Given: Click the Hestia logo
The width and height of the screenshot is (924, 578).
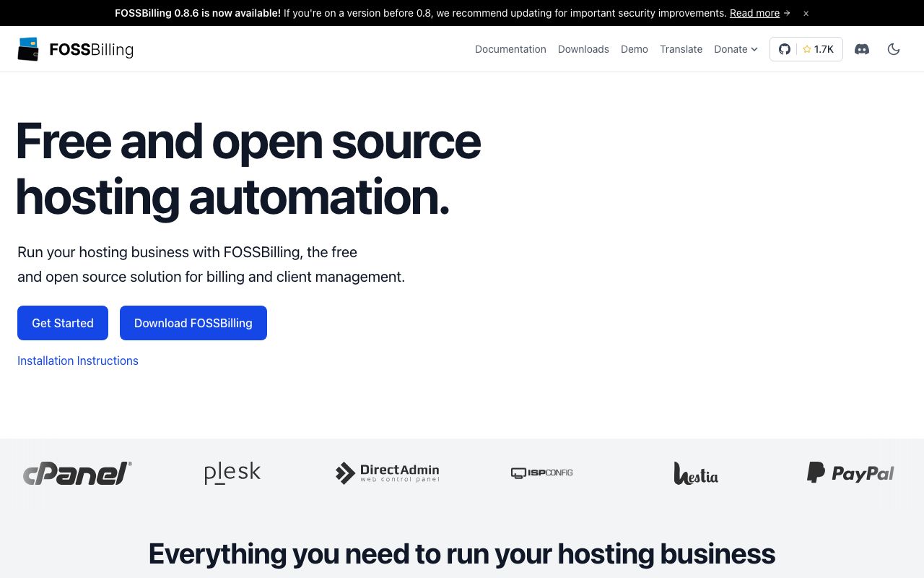Looking at the screenshot, I should tap(696, 473).
